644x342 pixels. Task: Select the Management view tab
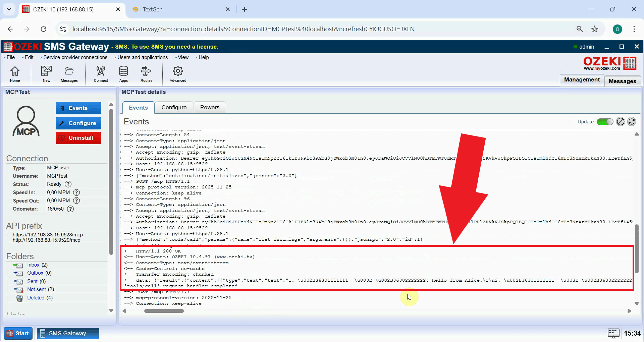click(x=582, y=80)
